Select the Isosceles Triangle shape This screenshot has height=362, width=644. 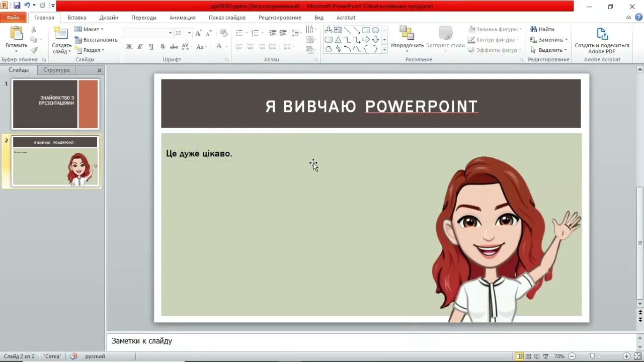click(338, 40)
